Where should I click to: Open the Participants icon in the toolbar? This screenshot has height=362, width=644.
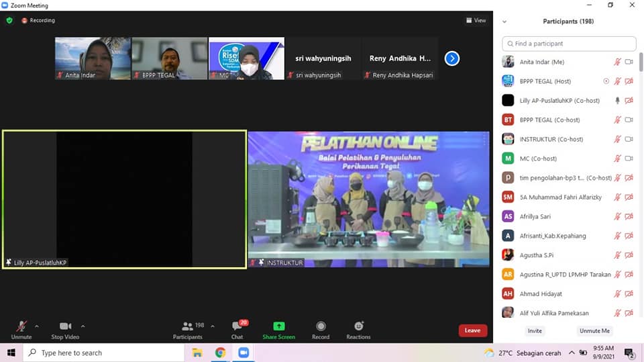[x=187, y=326]
